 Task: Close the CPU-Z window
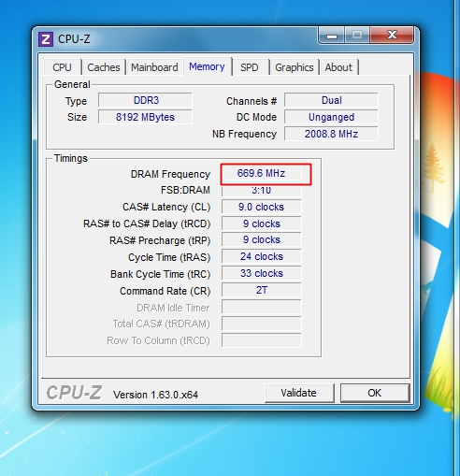[392, 35]
